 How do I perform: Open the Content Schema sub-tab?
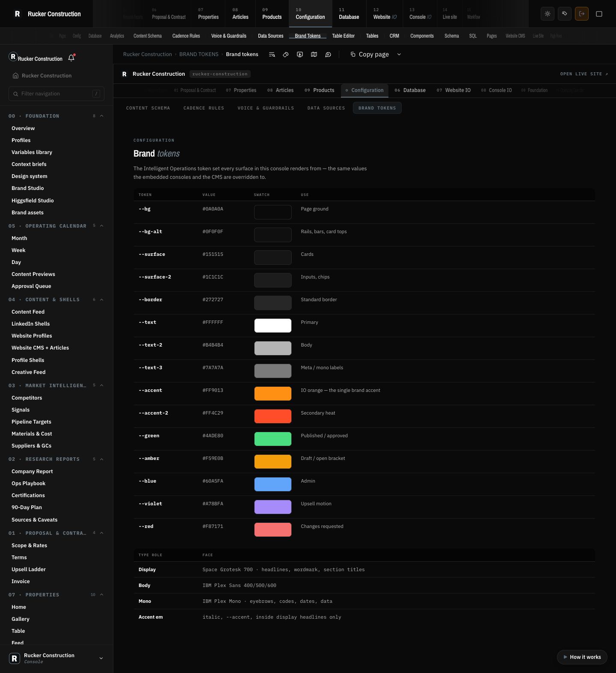tap(148, 108)
